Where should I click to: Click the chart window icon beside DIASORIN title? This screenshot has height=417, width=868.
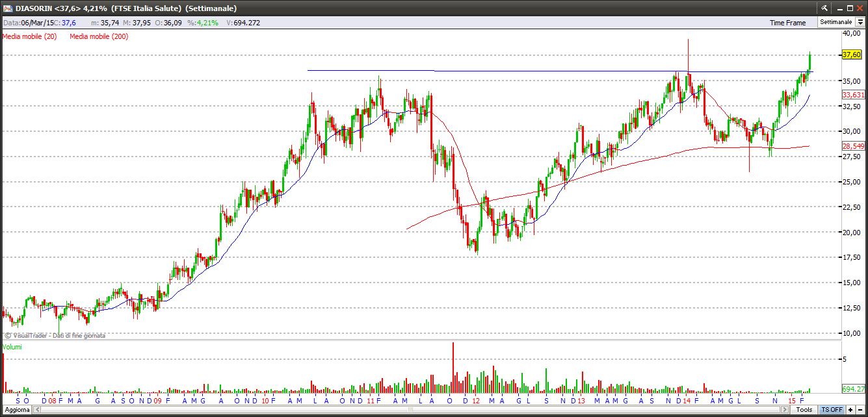(x=7, y=8)
